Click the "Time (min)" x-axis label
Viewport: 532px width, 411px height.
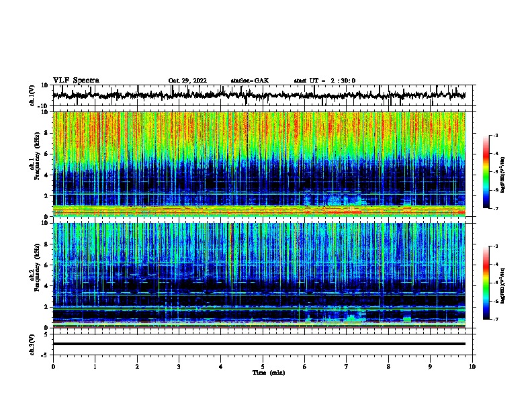coord(269,373)
